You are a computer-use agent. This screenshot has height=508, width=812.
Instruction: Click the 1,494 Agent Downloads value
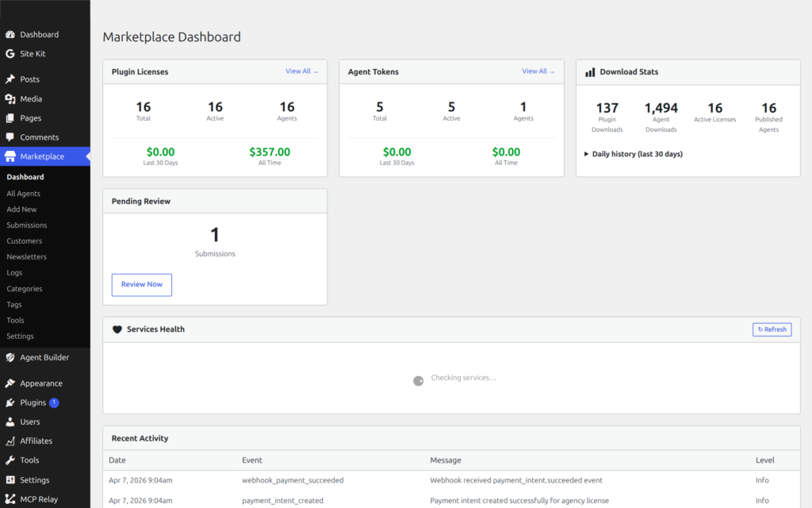pyautogui.click(x=661, y=108)
